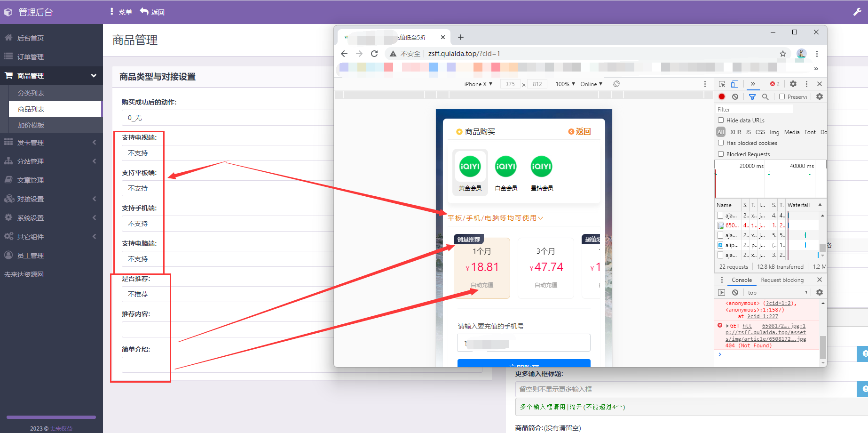
Task: Open 订单管理 in sidebar
Action: [x=51, y=56]
